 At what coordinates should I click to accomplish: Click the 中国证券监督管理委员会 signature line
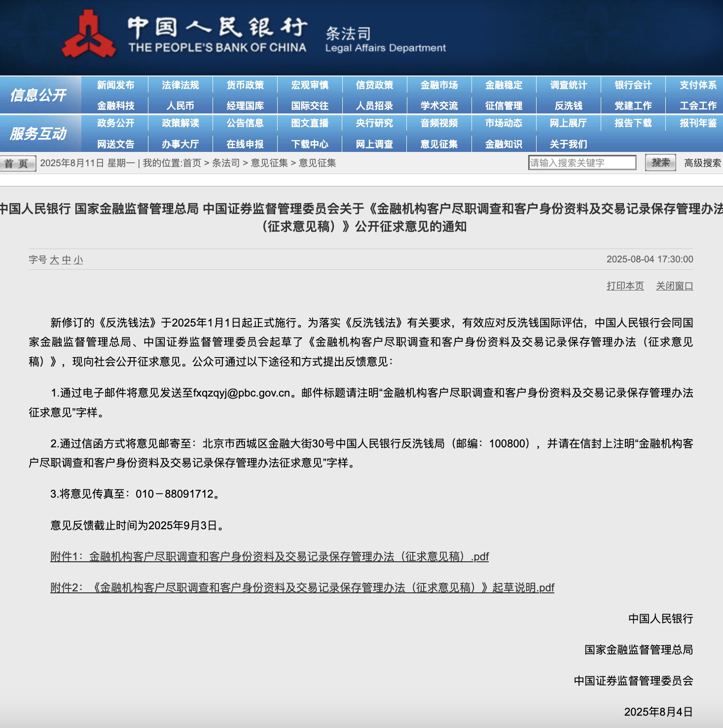[633, 681]
